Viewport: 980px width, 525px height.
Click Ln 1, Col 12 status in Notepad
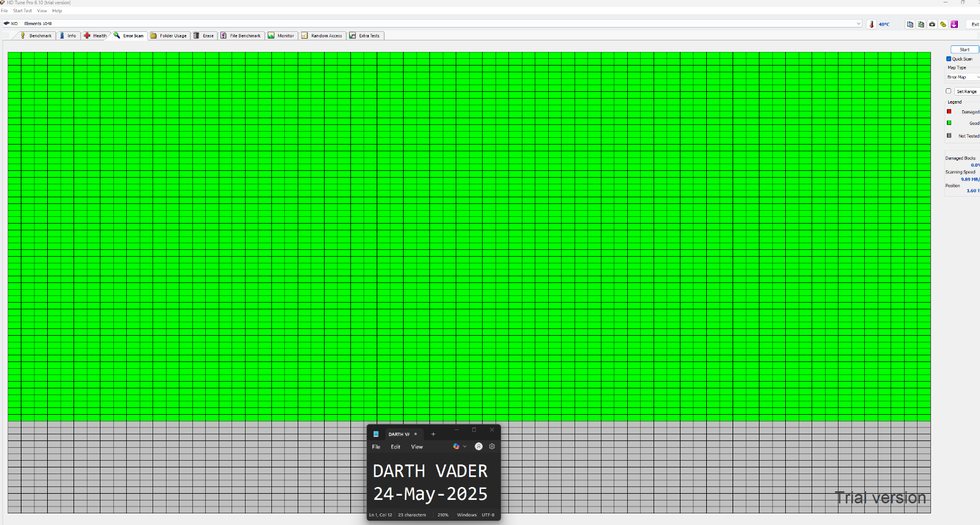pos(380,515)
